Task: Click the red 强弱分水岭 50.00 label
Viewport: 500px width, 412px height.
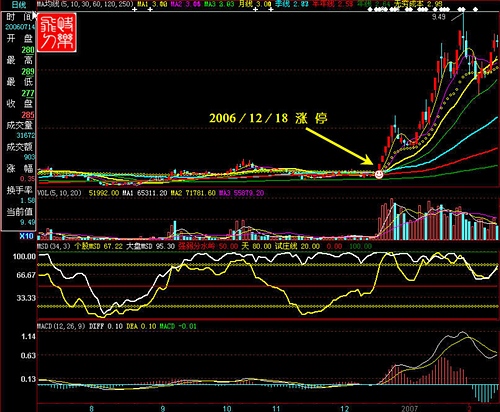Action: [x=208, y=246]
